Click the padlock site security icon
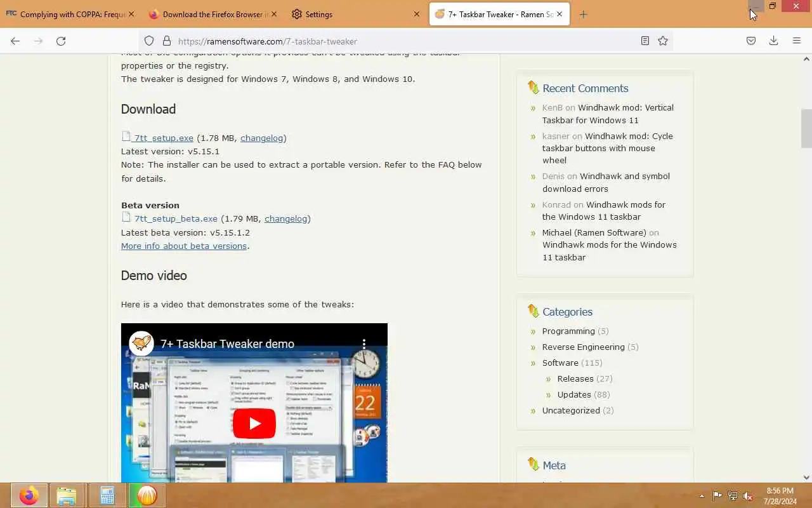This screenshot has height=508, width=812. pyautogui.click(x=167, y=41)
